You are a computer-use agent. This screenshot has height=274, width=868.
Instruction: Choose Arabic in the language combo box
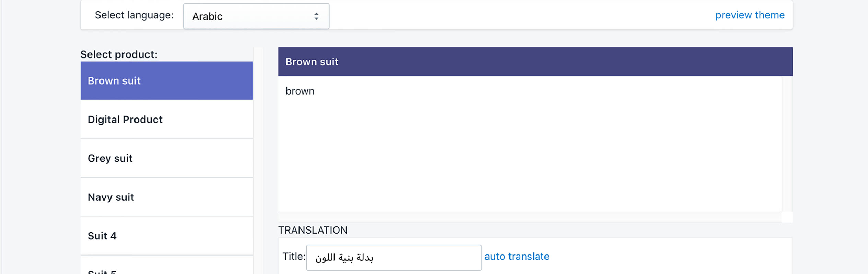click(256, 16)
